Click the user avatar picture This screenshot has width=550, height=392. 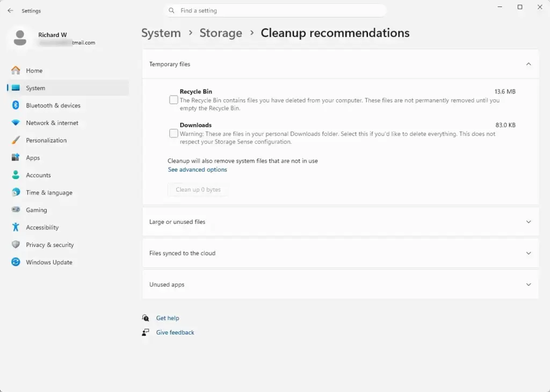(x=20, y=38)
